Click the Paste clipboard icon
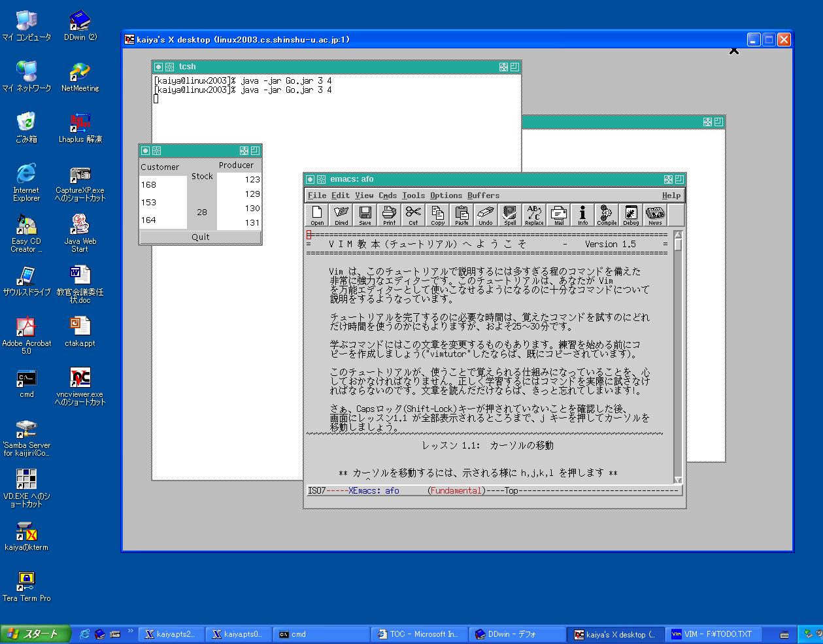823x644 pixels. (462, 215)
